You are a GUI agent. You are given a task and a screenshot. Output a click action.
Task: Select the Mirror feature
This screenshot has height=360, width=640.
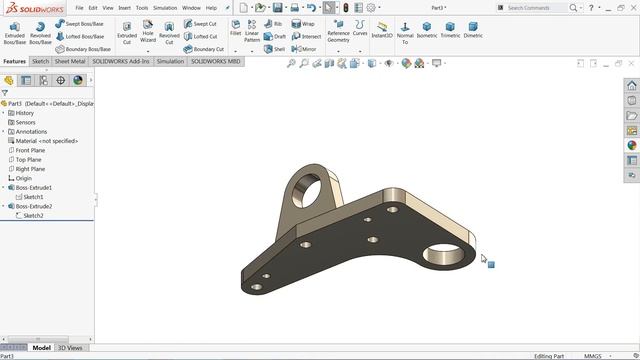304,49
